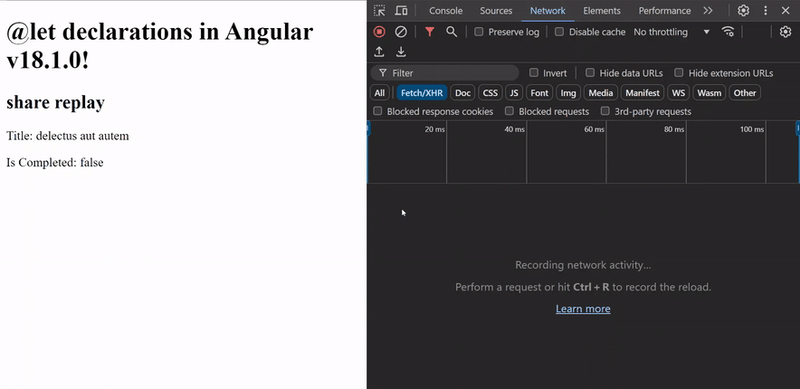Filter requests by JS
The width and height of the screenshot is (800, 389).
point(514,93)
